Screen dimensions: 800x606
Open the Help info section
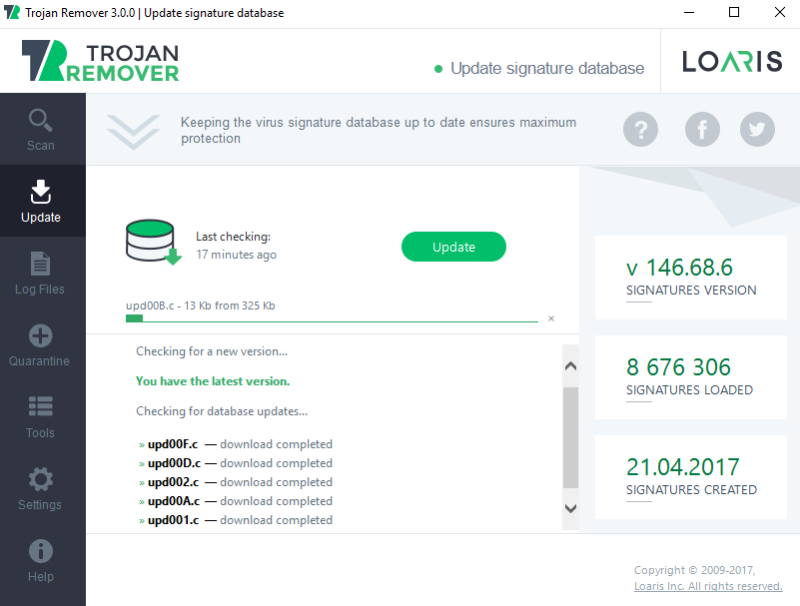point(41,561)
